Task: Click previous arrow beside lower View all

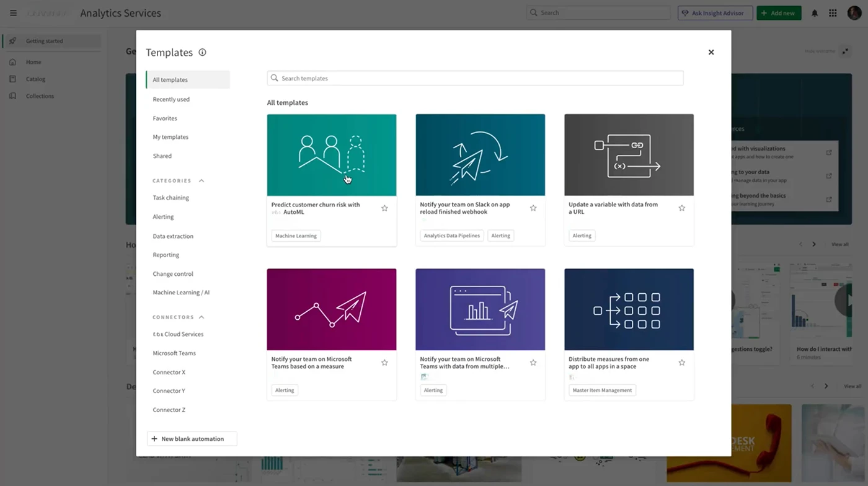Action: point(812,386)
